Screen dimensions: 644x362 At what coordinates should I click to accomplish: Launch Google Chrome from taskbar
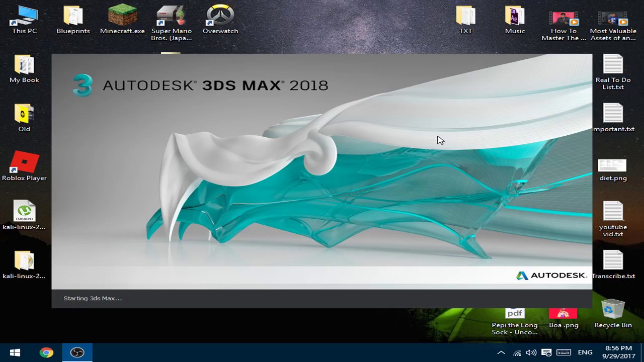click(46, 352)
